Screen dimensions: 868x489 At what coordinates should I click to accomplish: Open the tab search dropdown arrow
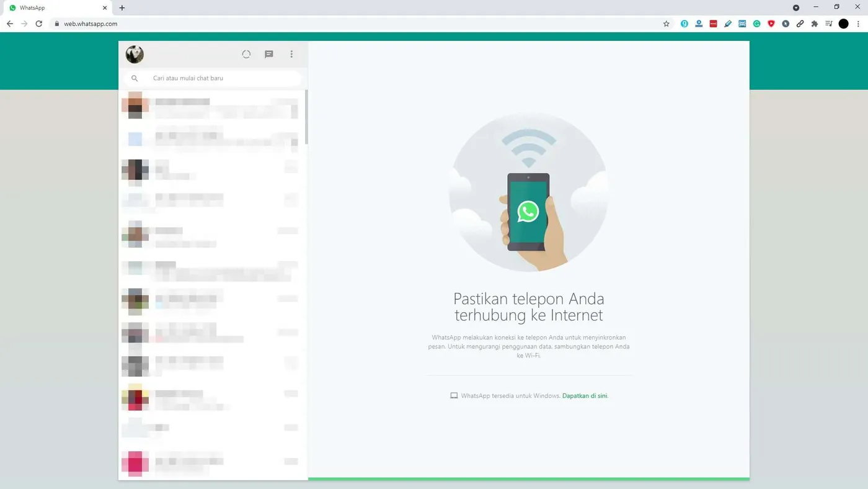pos(796,7)
